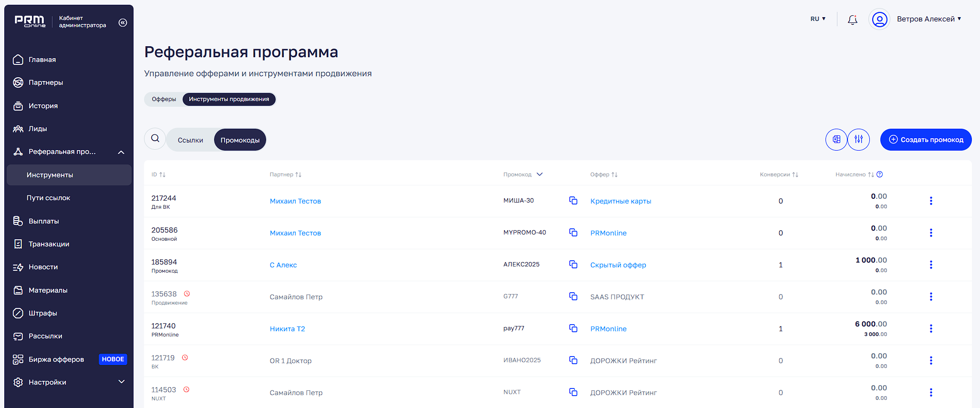This screenshot has height=408, width=980.
Task: Select the Промокоды toggle option
Action: click(240, 140)
